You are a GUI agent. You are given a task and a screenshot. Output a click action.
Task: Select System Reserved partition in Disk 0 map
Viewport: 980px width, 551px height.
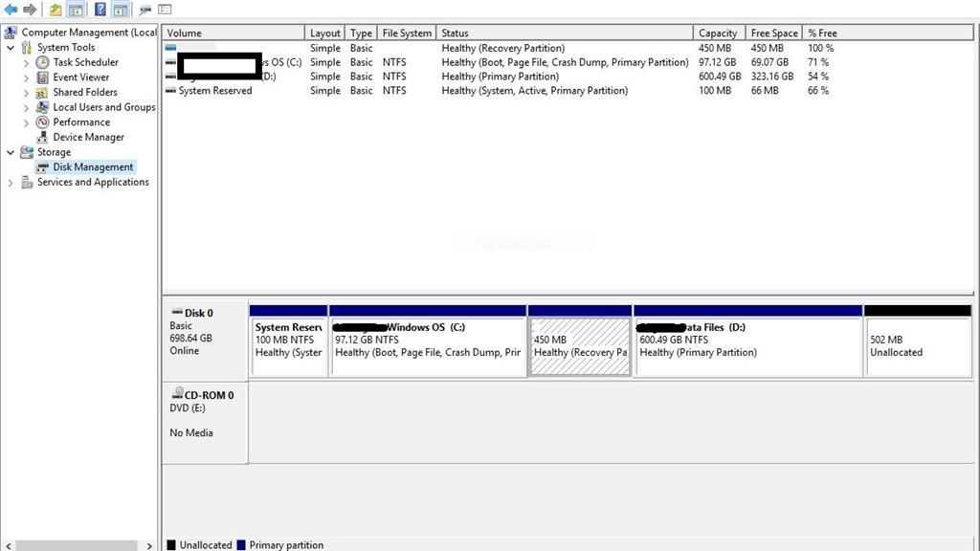click(288, 342)
